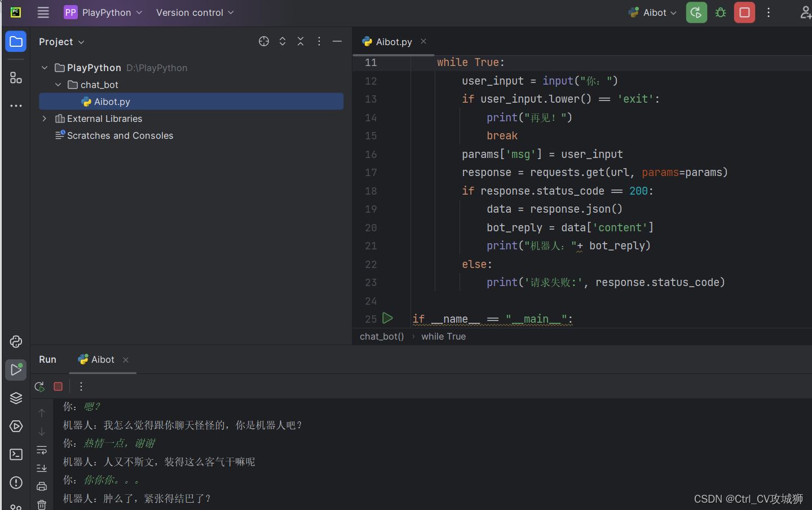Image resolution: width=812 pixels, height=510 pixels.
Task: Open the Problems tool window
Action: click(16, 483)
